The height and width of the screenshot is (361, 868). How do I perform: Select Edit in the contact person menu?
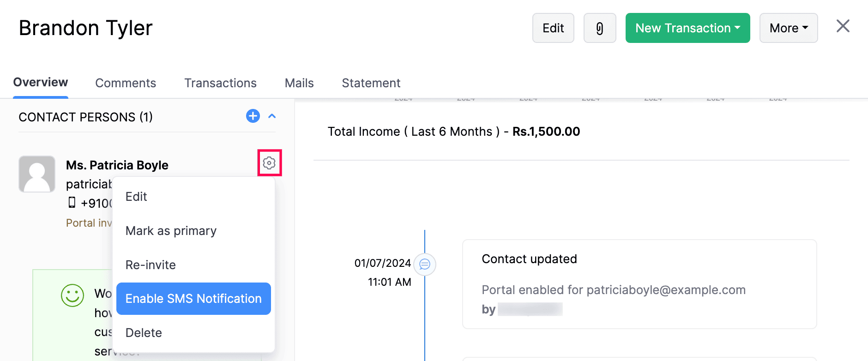(x=136, y=197)
